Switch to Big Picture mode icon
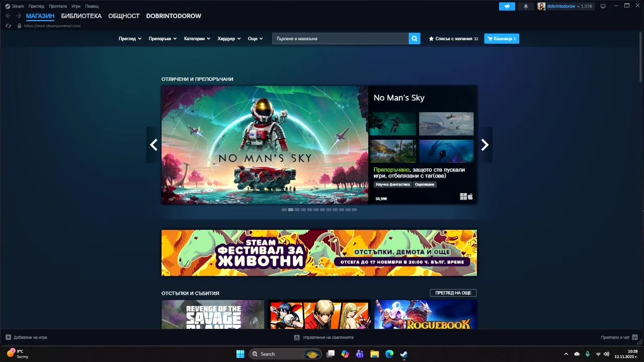Screen dimensions: 644x362 tap(603, 6)
